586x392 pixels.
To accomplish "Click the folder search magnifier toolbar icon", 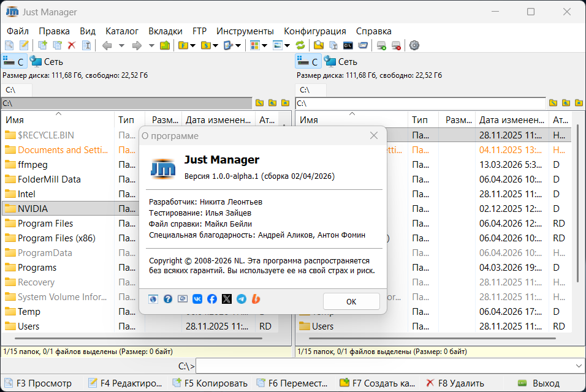I will click(x=319, y=45).
